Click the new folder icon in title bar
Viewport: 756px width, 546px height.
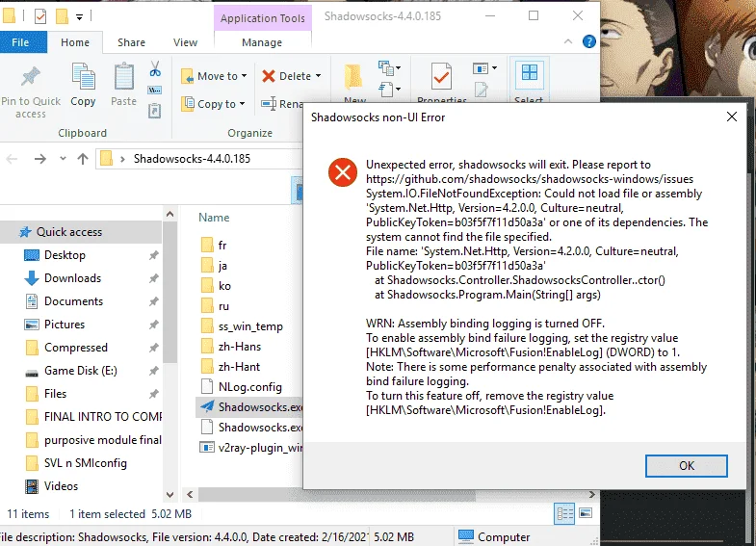pyautogui.click(x=63, y=17)
